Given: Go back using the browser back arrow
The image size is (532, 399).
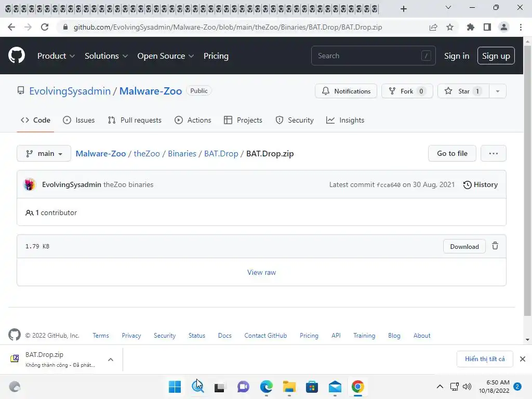Looking at the screenshot, I should [11, 27].
